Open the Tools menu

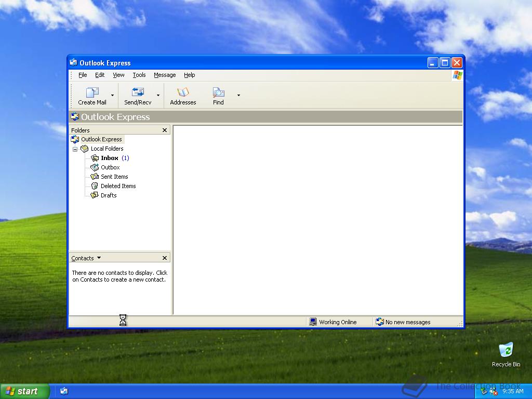click(x=139, y=75)
